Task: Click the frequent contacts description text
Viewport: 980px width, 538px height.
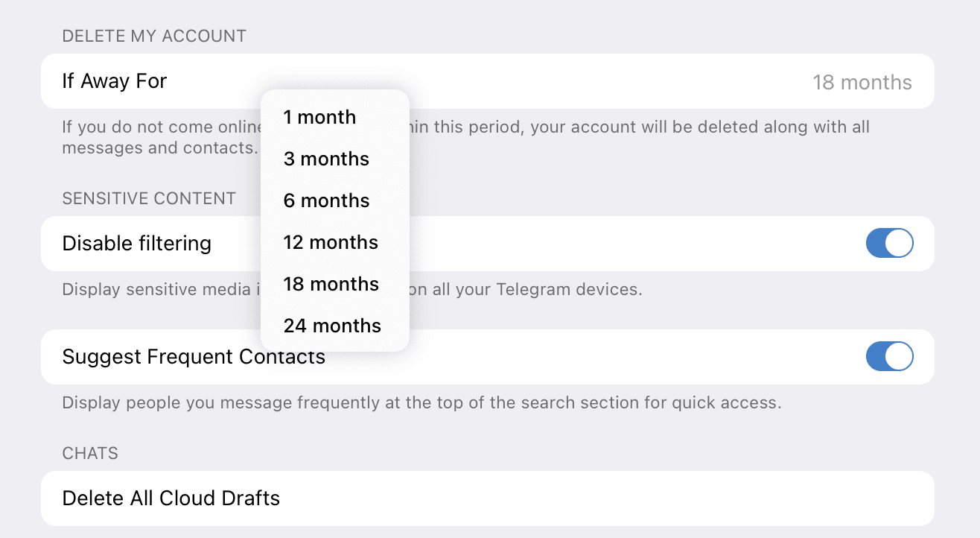Action: coord(421,403)
